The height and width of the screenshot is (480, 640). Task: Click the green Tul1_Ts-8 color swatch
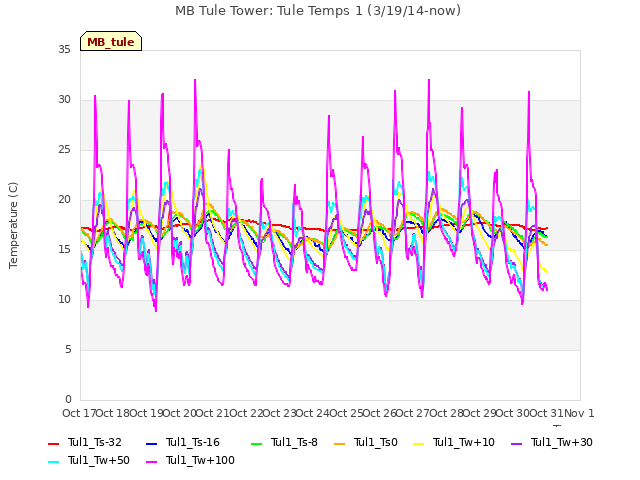click(256, 443)
